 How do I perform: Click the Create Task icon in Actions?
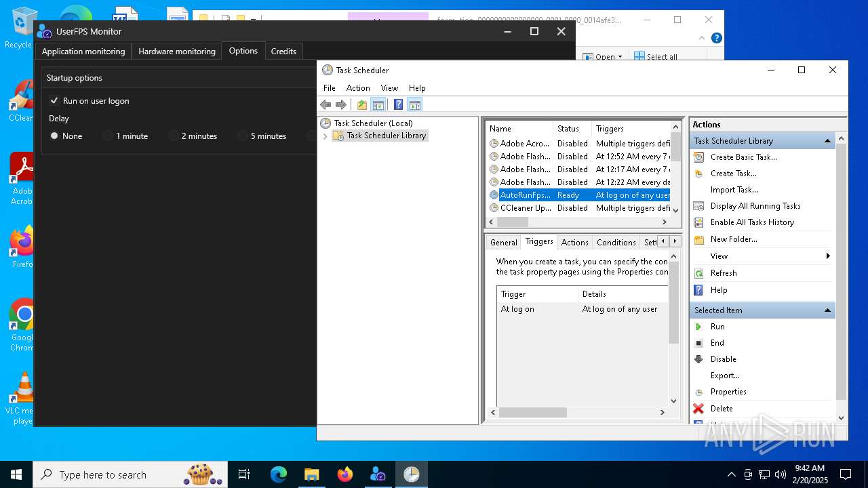tap(699, 174)
